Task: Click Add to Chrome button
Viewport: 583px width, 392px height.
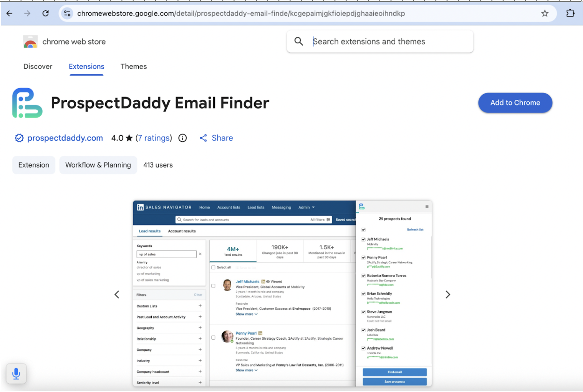Action: (515, 103)
